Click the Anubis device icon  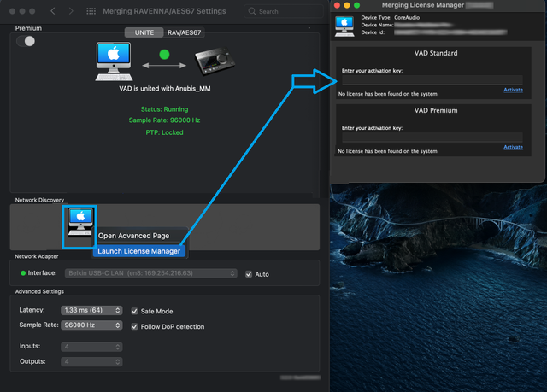click(215, 61)
